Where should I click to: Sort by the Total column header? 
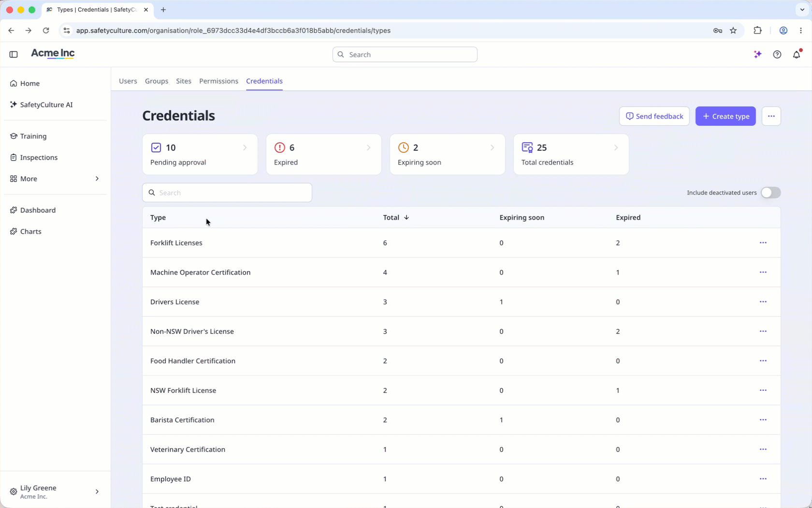(x=396, y=218)
